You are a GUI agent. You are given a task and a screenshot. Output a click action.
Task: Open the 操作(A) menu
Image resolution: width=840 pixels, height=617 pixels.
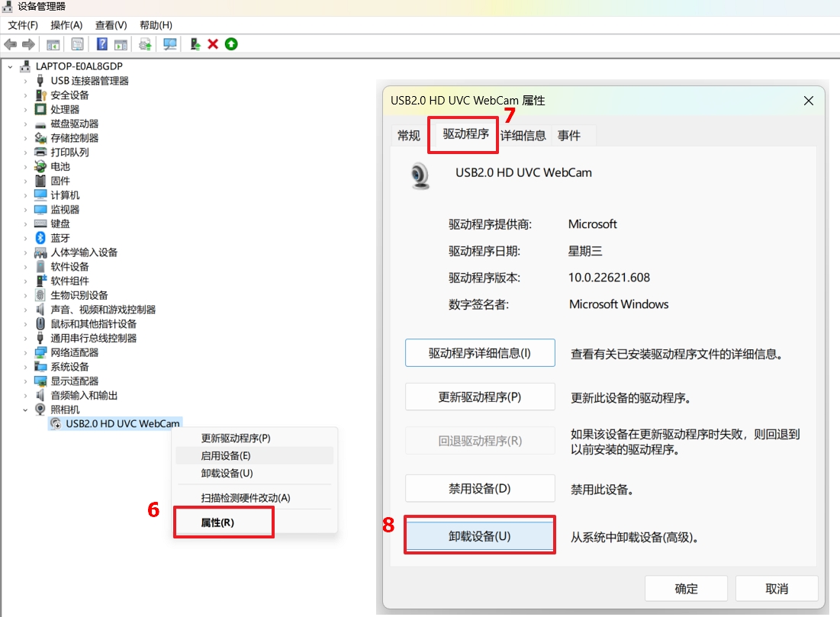point(66,25)
